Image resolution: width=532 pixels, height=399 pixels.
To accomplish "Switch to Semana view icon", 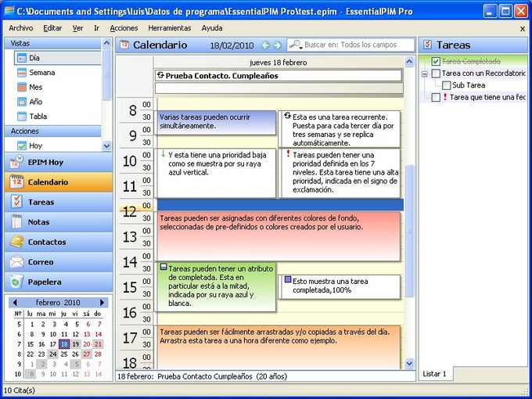I will tap(22, 73).
